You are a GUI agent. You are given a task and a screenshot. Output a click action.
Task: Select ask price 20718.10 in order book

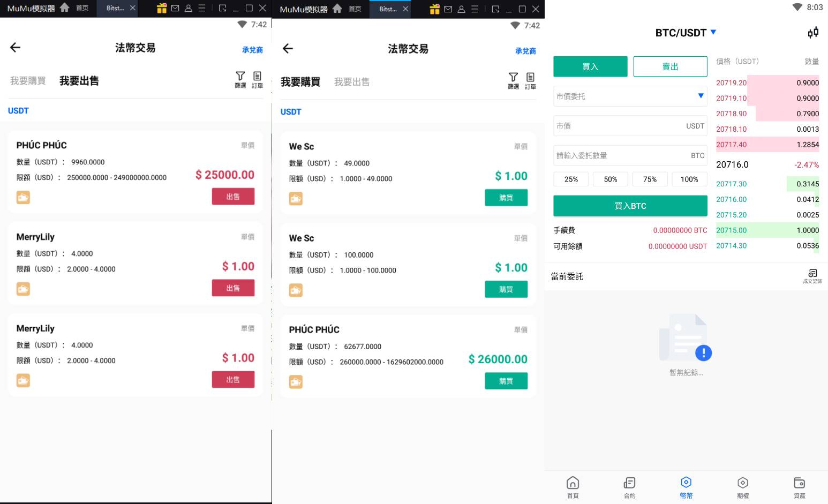coord(731,129)
